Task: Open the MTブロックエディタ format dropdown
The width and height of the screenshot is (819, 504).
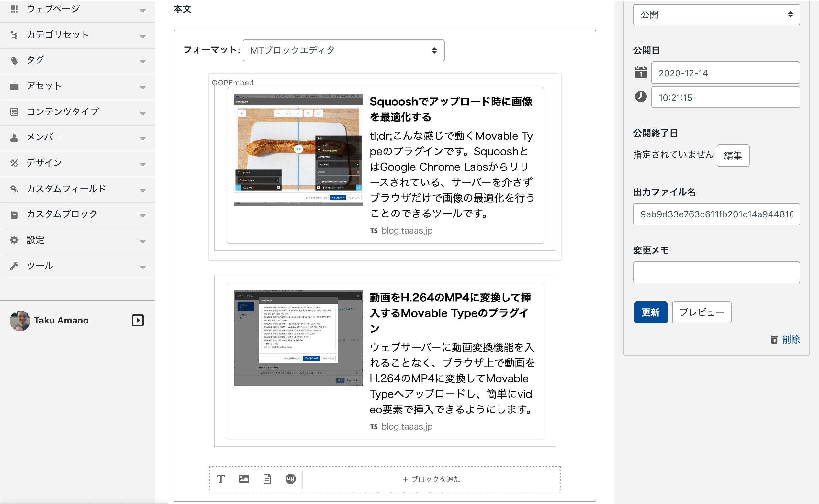Action: 343,50
